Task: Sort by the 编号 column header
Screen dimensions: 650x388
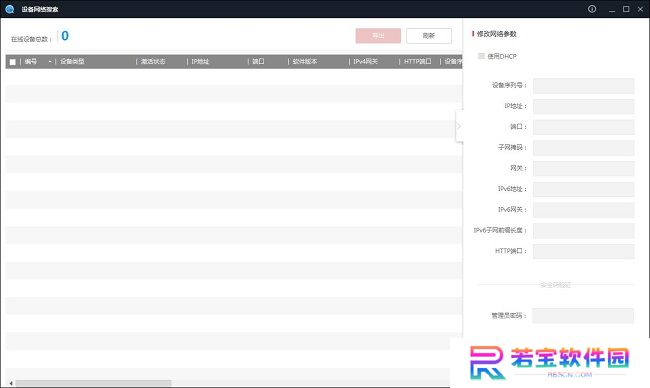Action: (31, 61)
